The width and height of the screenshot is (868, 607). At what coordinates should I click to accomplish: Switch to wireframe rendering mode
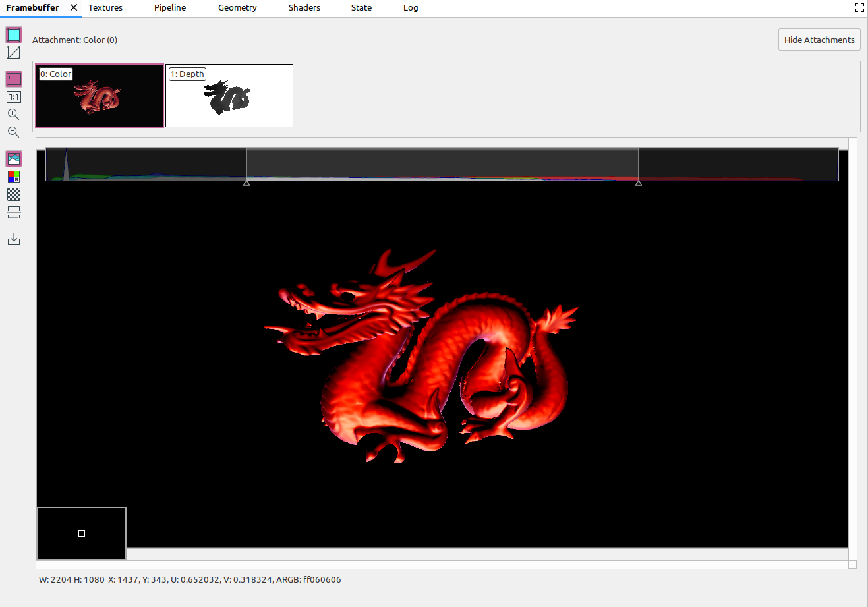point(14,53)
